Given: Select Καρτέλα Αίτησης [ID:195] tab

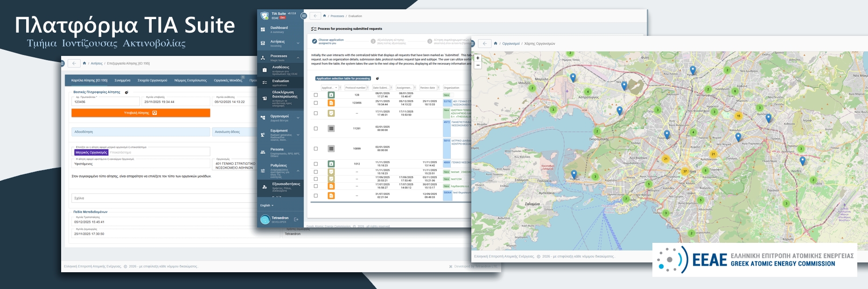Looking at the screenshot, I should (89, 80).
